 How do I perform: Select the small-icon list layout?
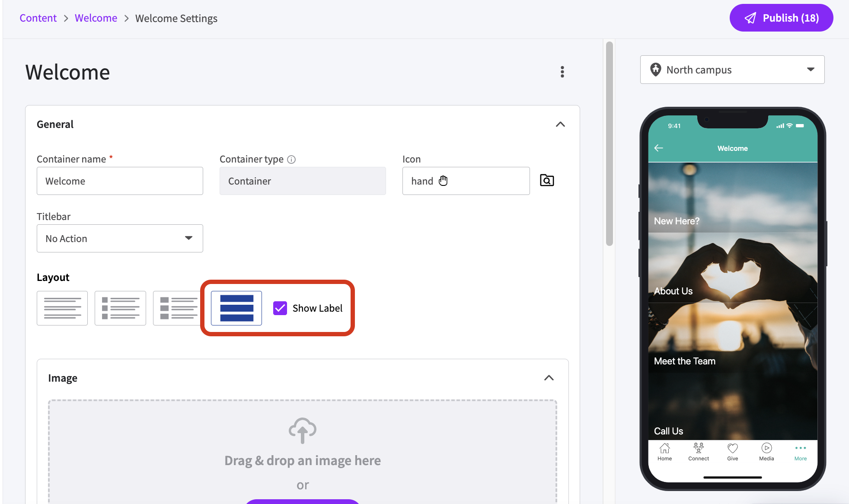120,308
